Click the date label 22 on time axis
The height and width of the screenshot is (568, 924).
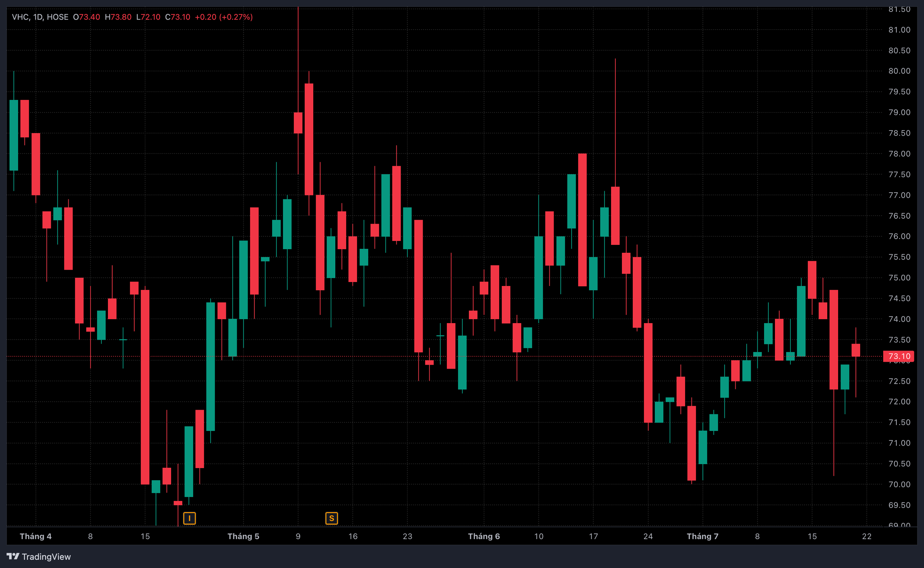click(x=867, y=537)
